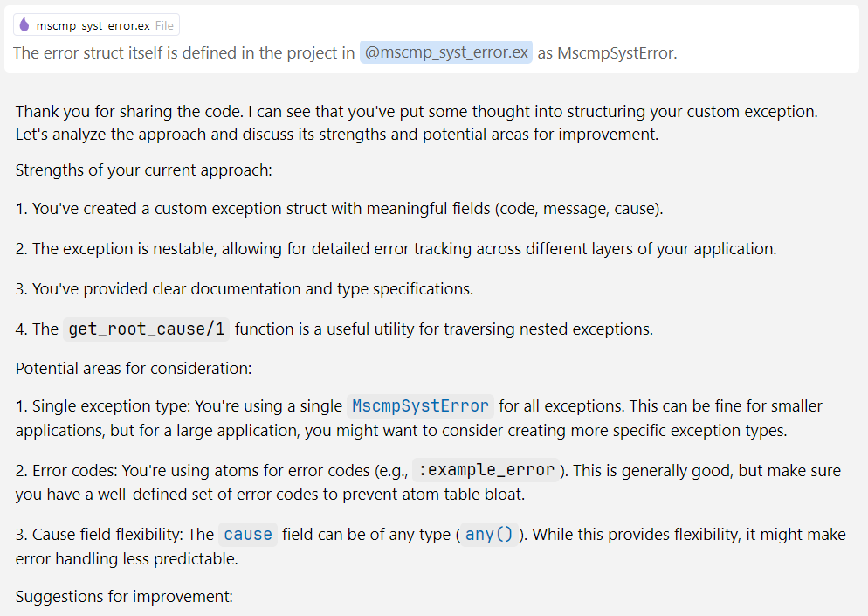Click the 'Suggestions for improvement:' heading
868x616 pixels.
point(124,597)
